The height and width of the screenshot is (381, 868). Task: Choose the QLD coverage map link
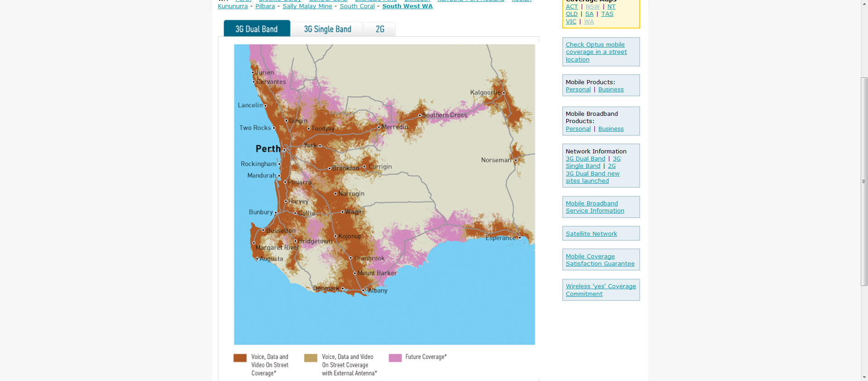(x=571, y=14)
